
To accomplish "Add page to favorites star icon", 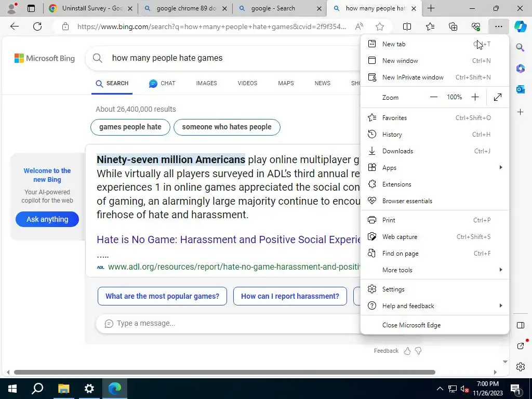I will pos(380,26).
